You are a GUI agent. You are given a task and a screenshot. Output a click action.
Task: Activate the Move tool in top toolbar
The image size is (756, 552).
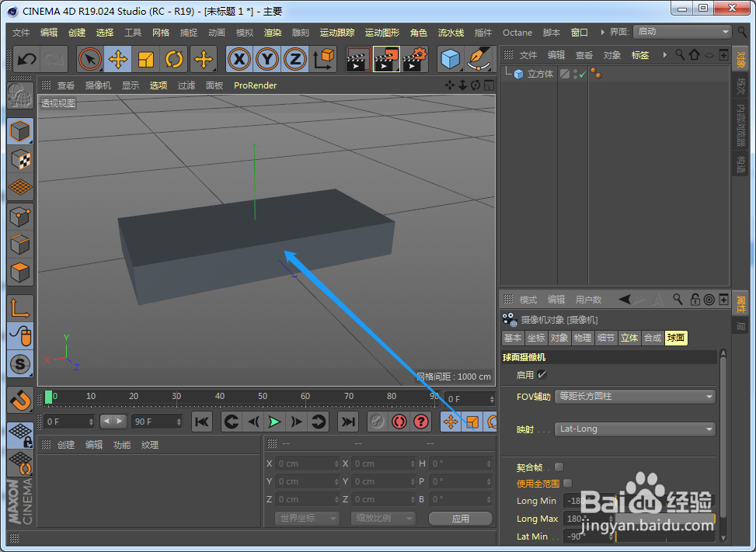tap(118, 60)
